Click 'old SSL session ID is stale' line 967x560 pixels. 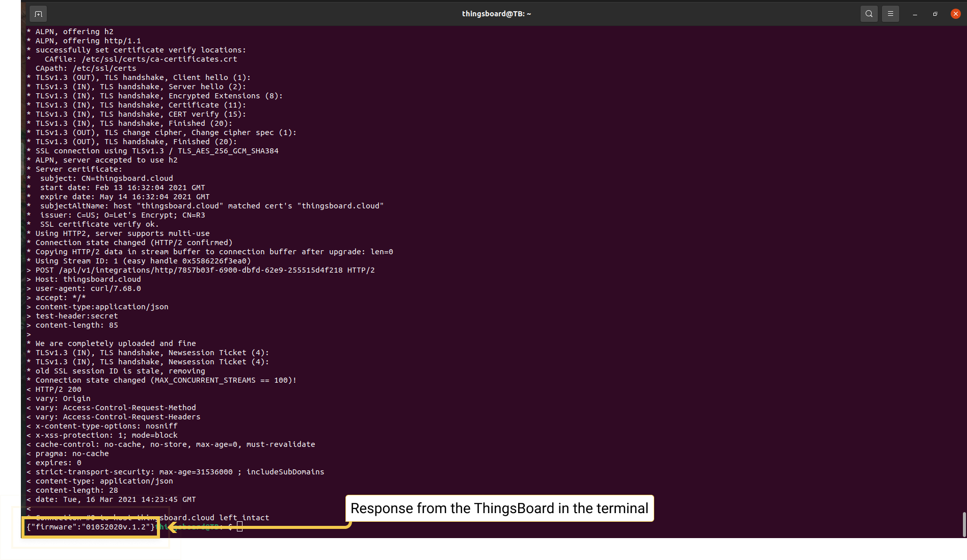(x=116, y=371)
